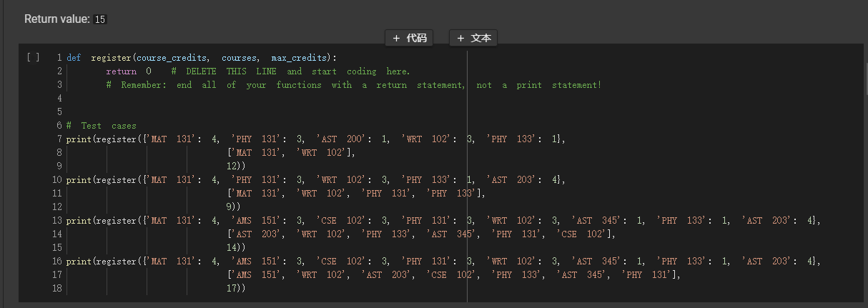Click the '# Test cases' comment
The width and height of the screenshot is (868, 308).
point(101,125)
